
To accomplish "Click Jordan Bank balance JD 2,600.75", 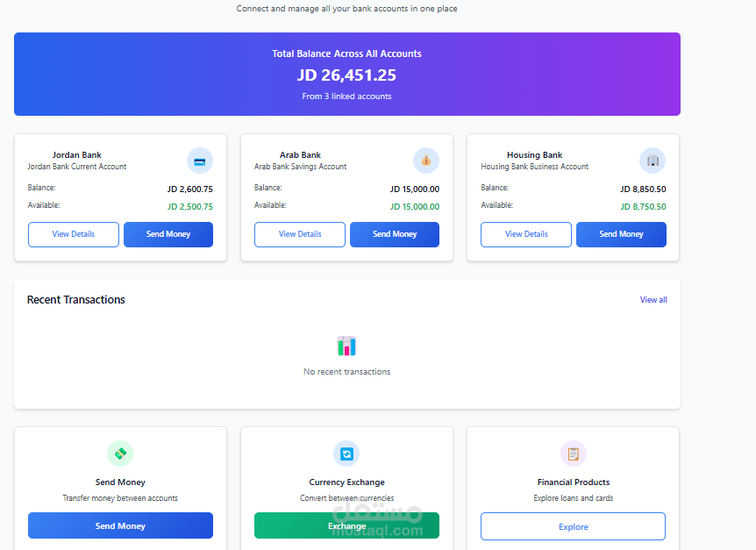I will click(190, 189).
